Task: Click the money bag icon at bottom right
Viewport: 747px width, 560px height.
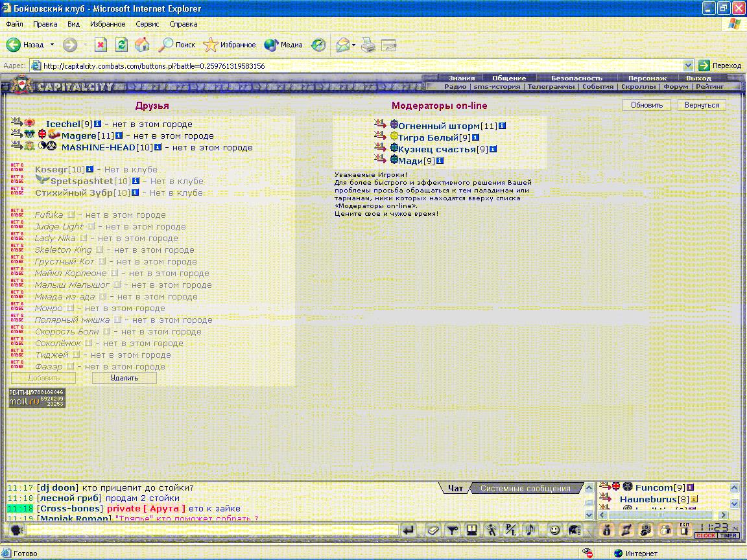Action: [x=606, y=530]
